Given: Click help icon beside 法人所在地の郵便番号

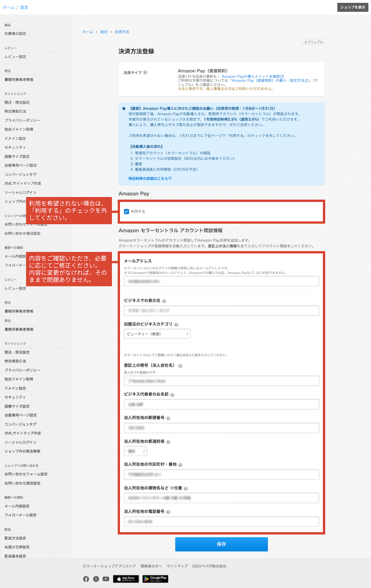Looking at the screenshot, I should [168, 418].
